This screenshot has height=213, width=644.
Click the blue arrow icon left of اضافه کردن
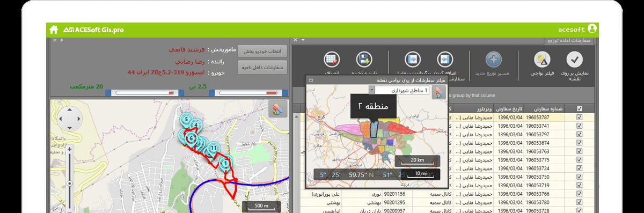413,59
